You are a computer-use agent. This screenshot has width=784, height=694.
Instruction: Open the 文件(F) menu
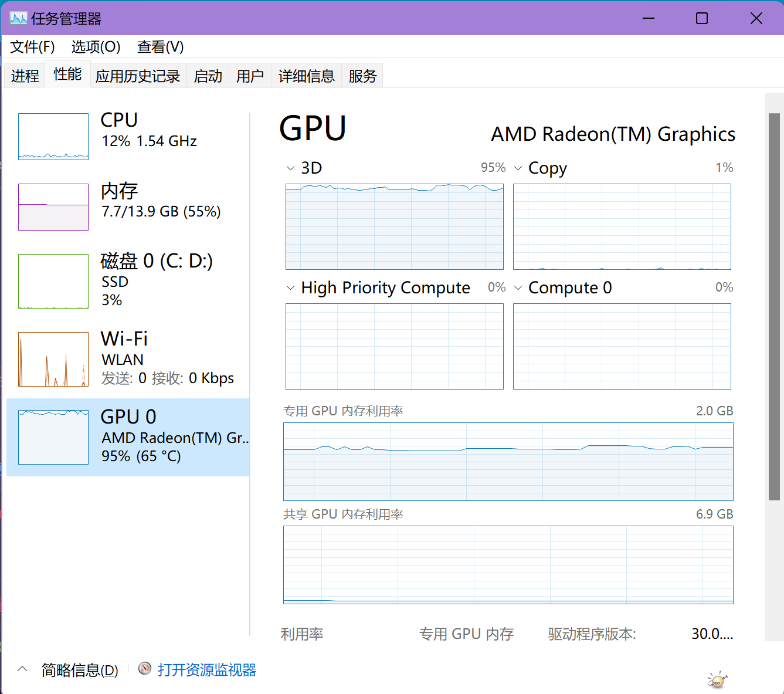tap(32, 47)
